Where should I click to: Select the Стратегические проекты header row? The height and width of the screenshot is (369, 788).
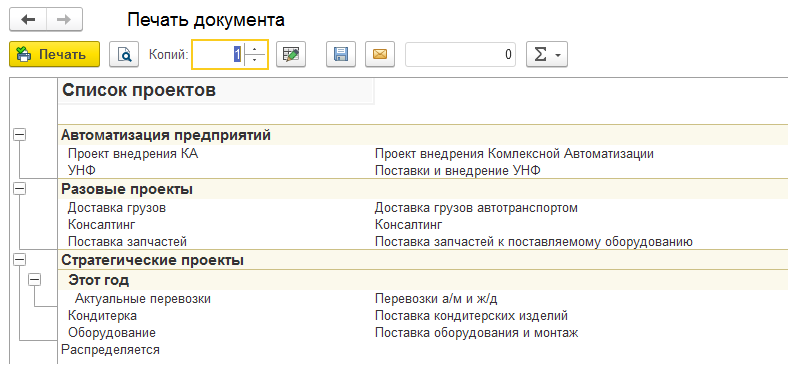tap(423, 261)
